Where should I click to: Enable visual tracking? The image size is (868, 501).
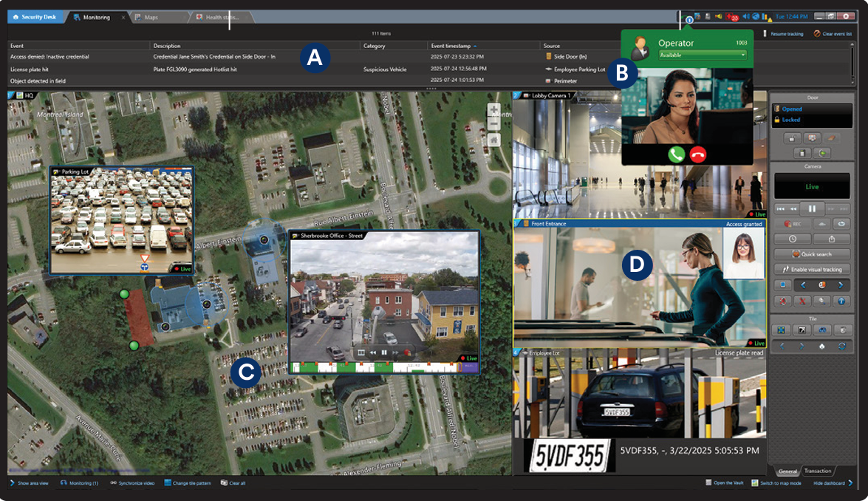pyautogui.click(x=812, y=269)
